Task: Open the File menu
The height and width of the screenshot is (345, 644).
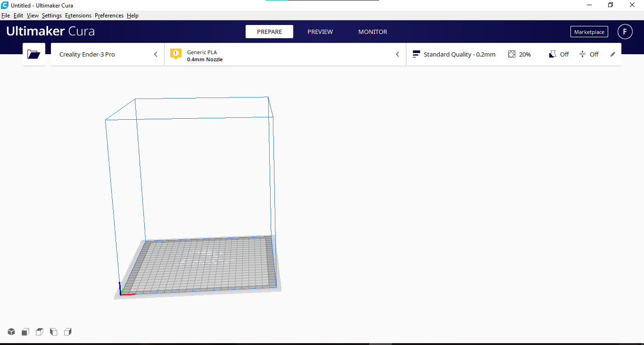Action: [6, 16]
